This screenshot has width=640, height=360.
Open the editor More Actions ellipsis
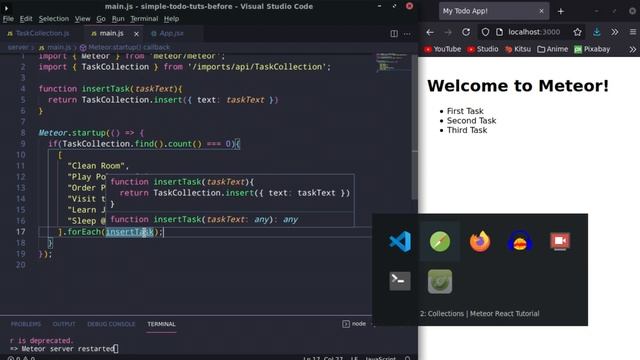click(407, 33)
